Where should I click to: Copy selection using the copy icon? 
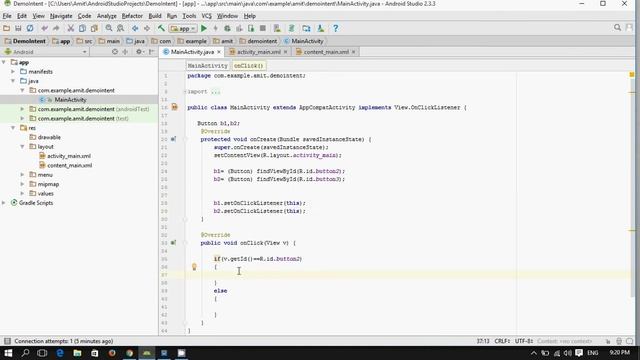coord(82,28)
